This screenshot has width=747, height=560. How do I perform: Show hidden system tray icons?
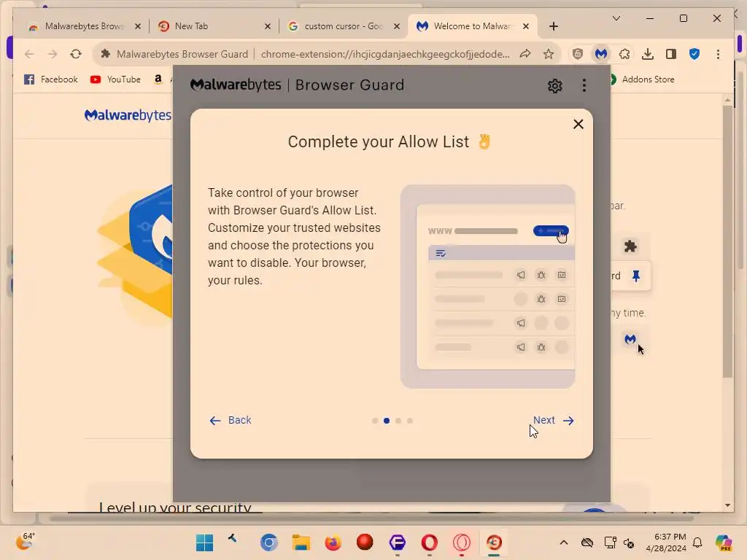[564, 542]
